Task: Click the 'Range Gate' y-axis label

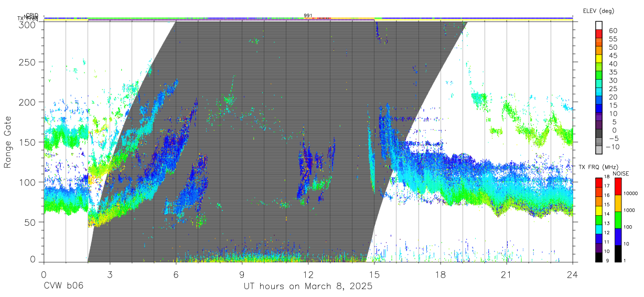Action: (x=8, y=142)
